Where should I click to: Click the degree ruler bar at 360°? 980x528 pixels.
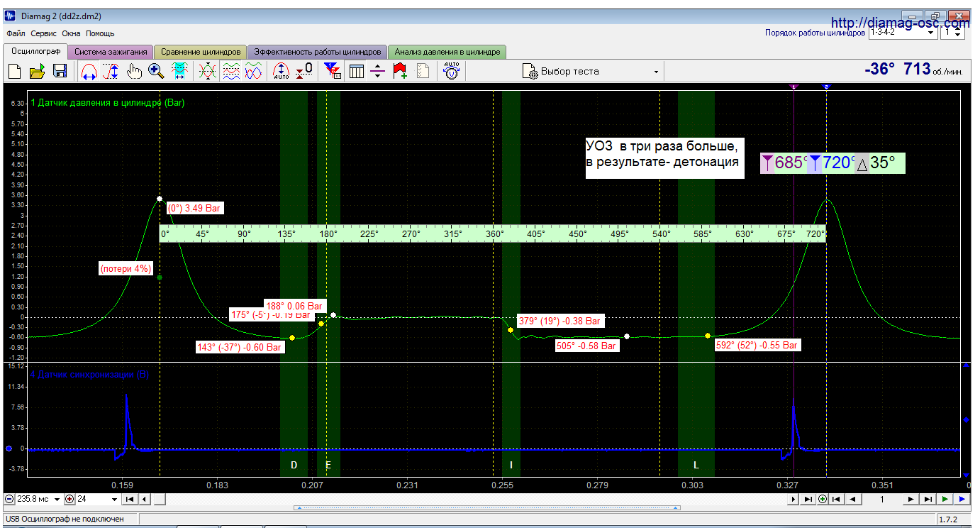click(x=495, y=233)
